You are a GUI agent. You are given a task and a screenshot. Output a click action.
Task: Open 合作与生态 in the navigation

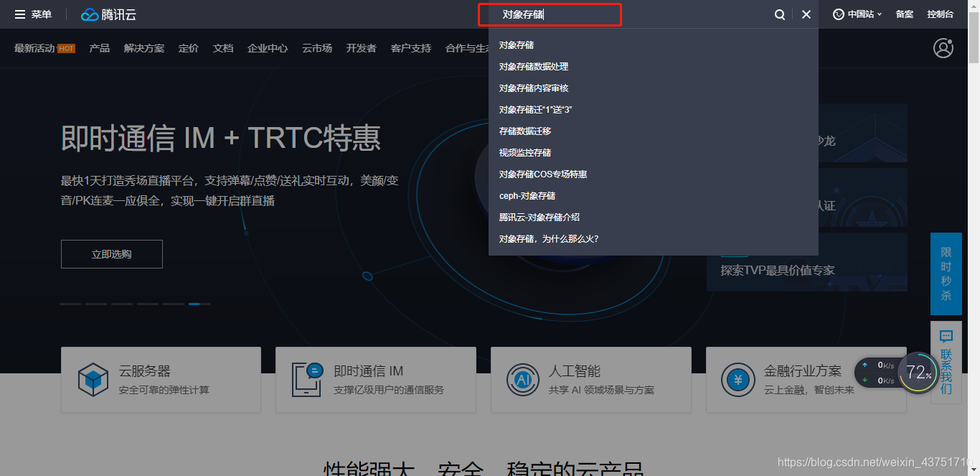[466, 48]
